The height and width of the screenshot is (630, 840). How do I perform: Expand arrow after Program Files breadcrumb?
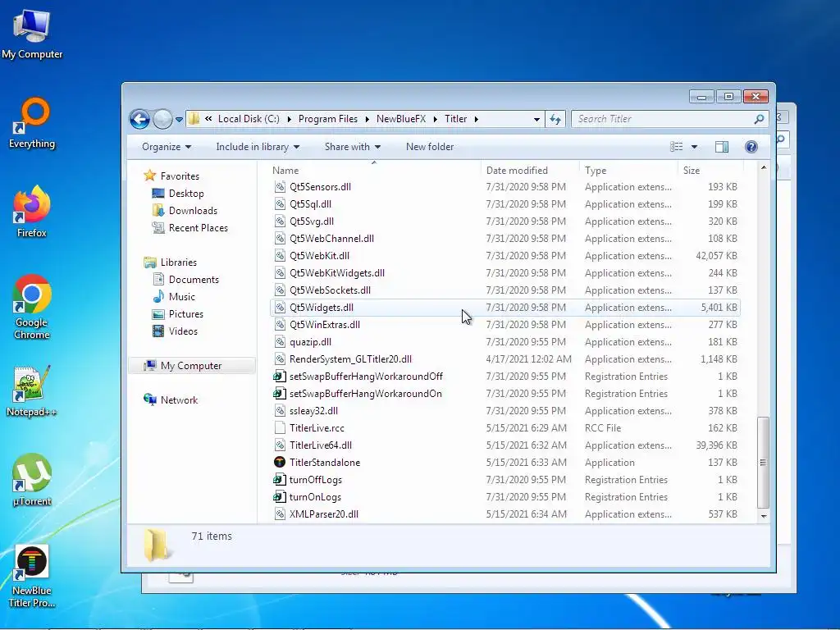(x=367, y=119)
